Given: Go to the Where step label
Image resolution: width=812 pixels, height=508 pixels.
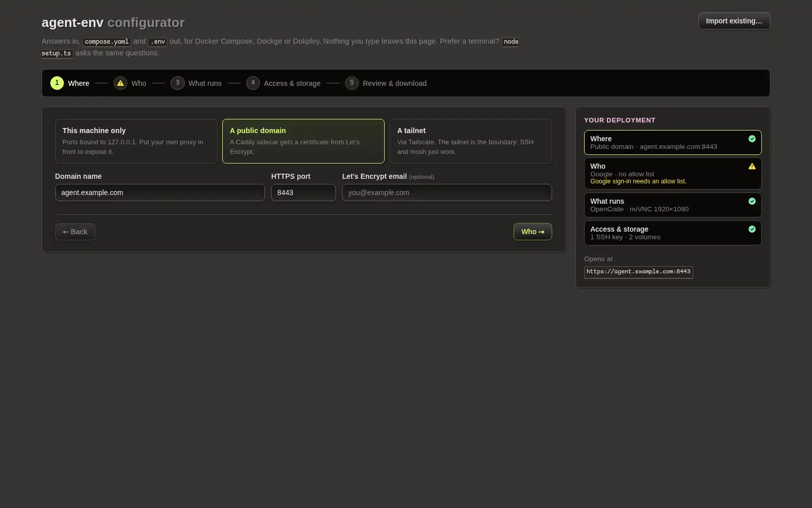Looking at the screenshot, I should 79,83.
